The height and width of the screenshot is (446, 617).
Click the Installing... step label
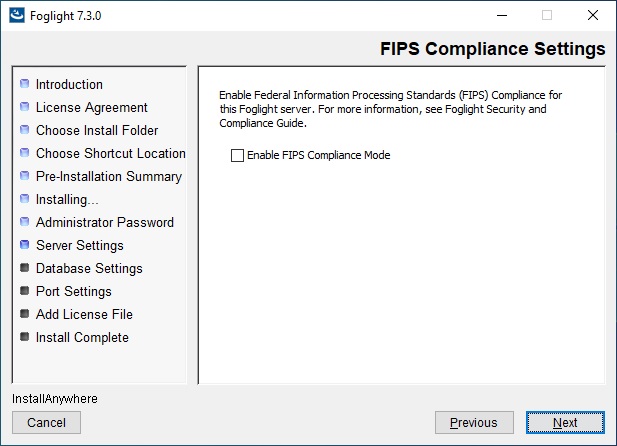click(x=67, y=200)
